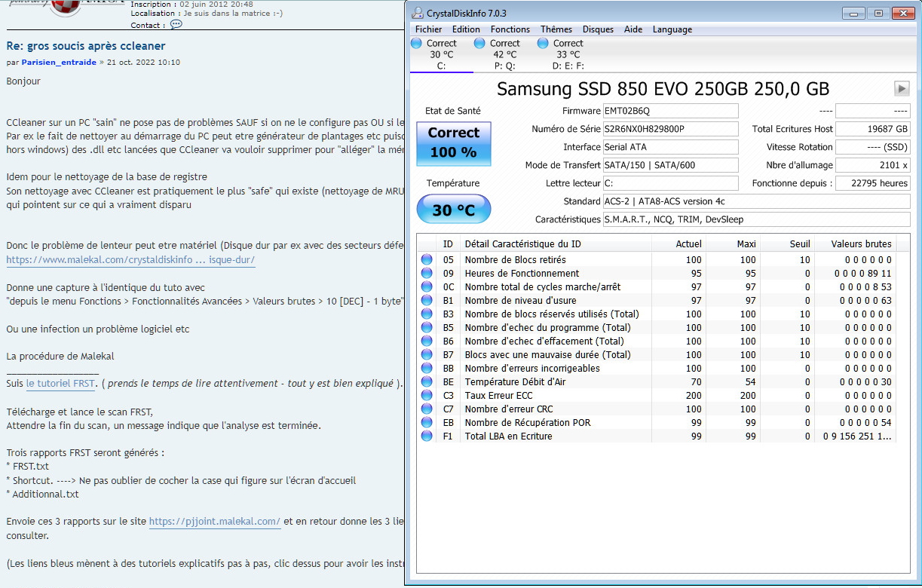
Task: Click the status orb for row 05 Blocs retirés
Action: tap(427, 260)
